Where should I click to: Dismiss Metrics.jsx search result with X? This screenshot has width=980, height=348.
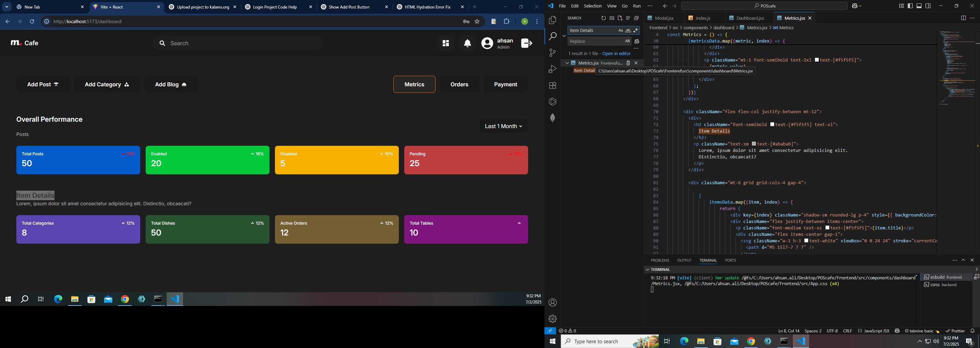tap(636, 63)
